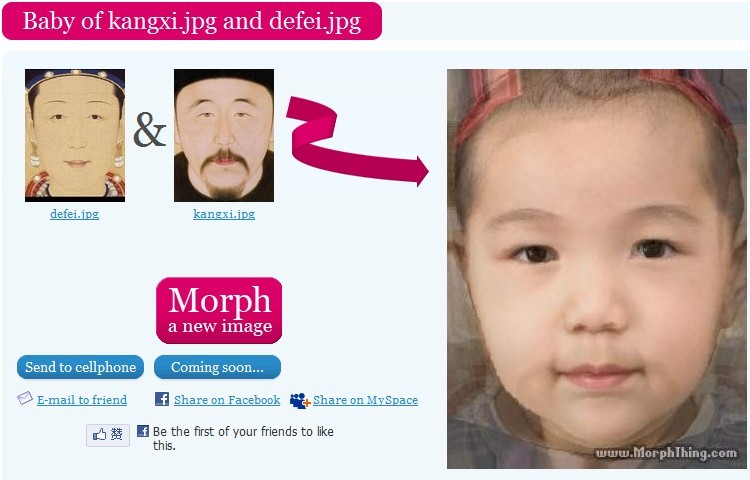
Task: Click the www.MorphThing.com watermark
Action: [x=665, y=453]
